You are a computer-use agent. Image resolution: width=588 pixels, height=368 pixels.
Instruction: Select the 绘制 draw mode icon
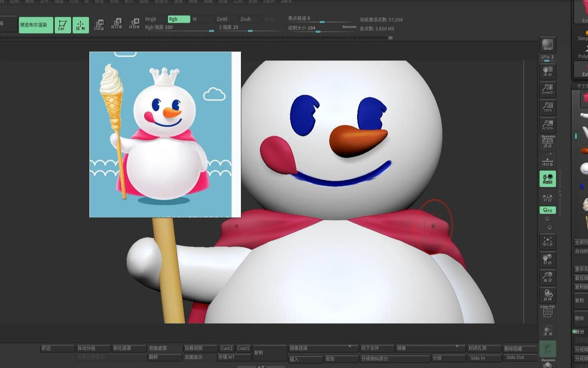click(x=80, y=25)
